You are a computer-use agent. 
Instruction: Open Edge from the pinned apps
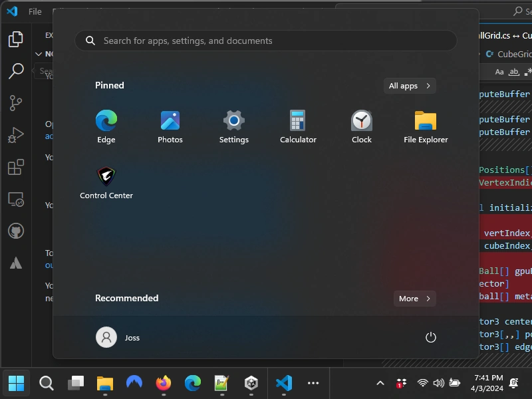pyautogui.click(x=106, y=126)
